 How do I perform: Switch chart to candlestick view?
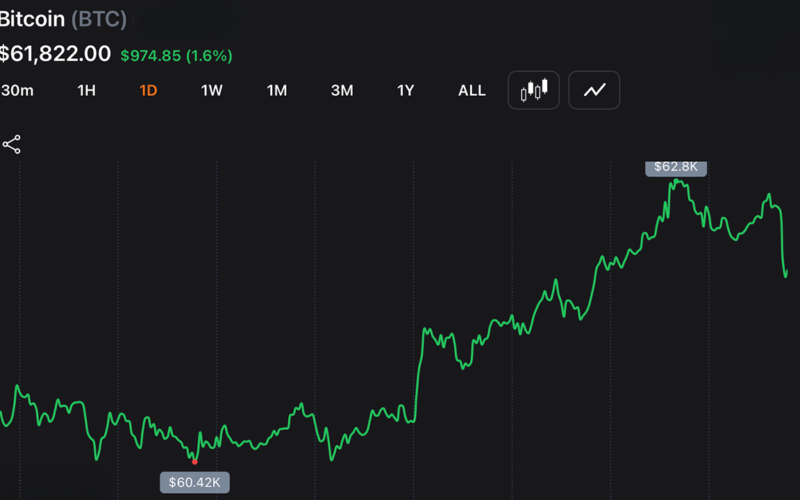pyautogui.click(x=534, y=90)
